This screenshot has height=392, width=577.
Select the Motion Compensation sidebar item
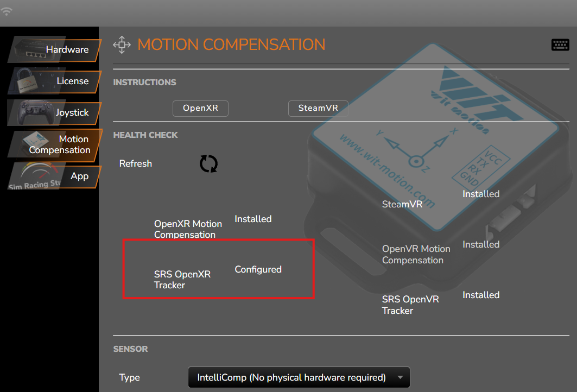pyautogui.click(x=54, y=144)
